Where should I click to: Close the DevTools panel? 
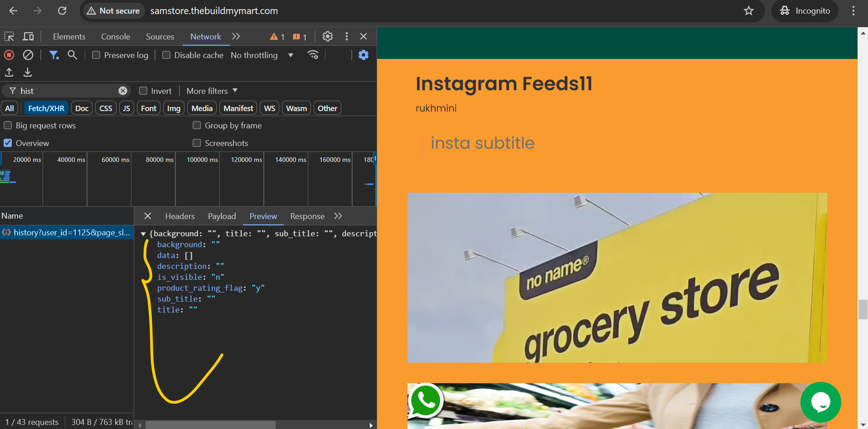[x=364, y=36]
